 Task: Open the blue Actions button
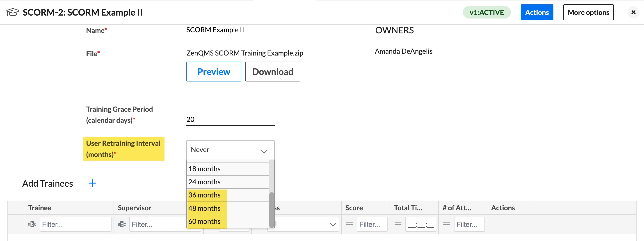(537, 12)
